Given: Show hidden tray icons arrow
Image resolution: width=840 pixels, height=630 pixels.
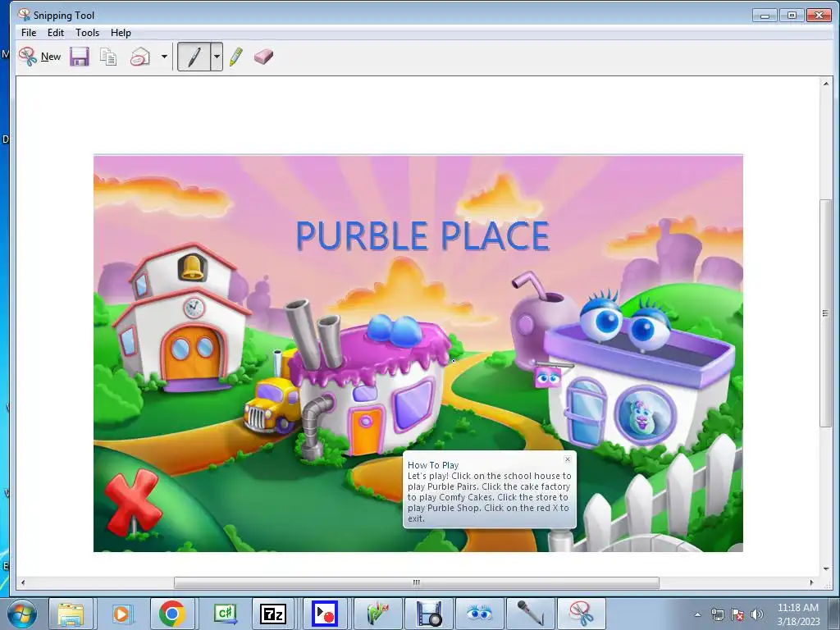Looking at the screenshot, I should pos(697,614).
